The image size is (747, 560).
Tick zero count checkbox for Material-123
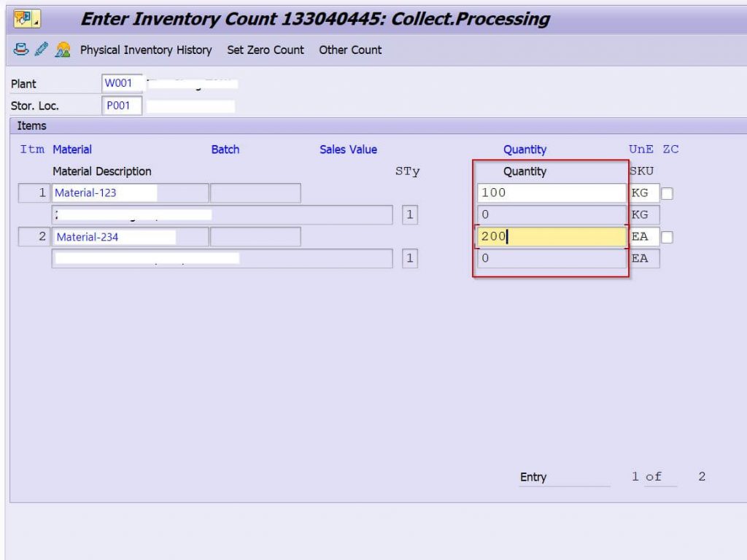(667, 193)
